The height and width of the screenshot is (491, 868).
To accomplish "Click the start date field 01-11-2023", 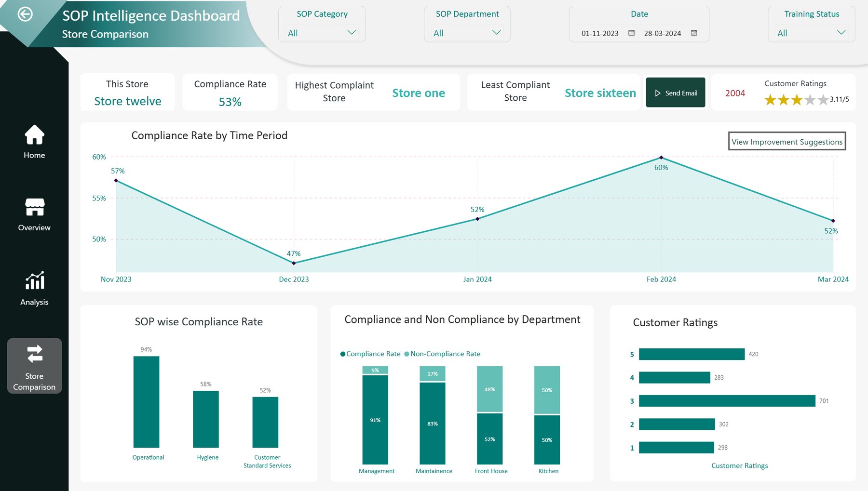I will click(x=600, y=33).
